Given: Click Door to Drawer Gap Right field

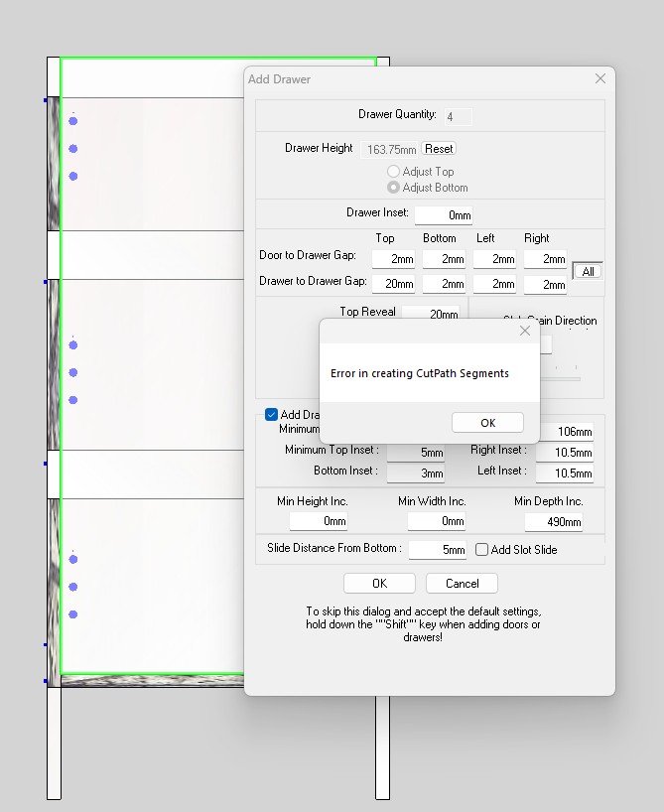Looking at the screenshot, I should (545, 259).
